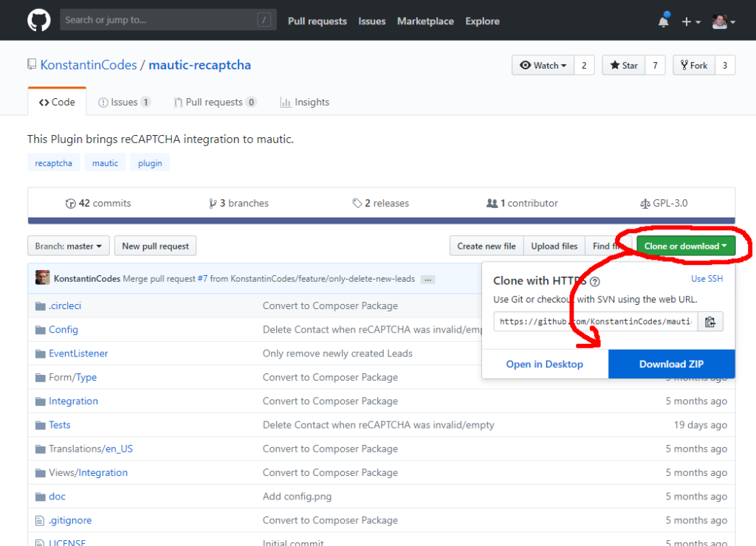Viewport: 756px width, 546px height.
Task: Click the clone URL text field
Action: point(596,322)
